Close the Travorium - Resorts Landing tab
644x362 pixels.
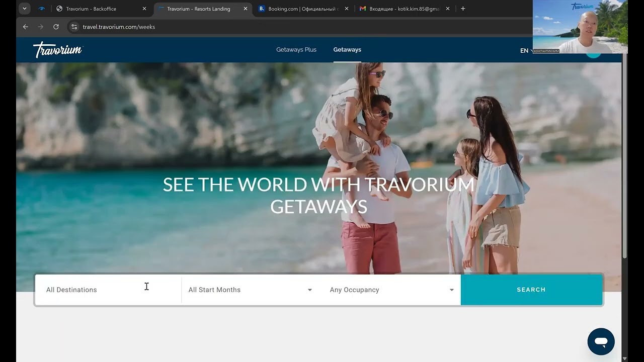(x=246, y=9)
